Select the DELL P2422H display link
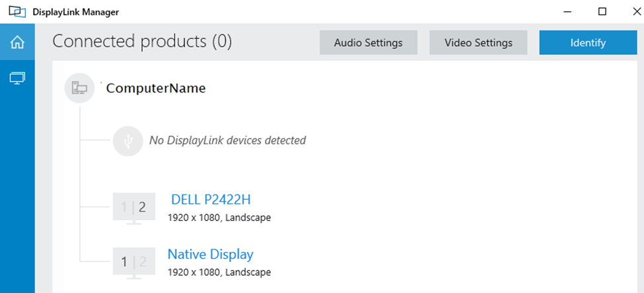The height and width of the screenshot is (293, 644). pyautogui.click(x=211, y=200)
